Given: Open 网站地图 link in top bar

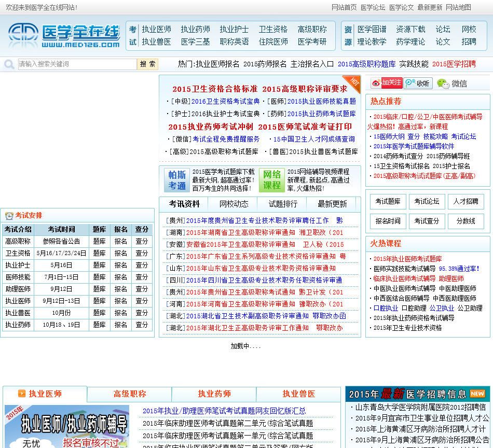Looking at the screenshot, I should tap(458, 7).
